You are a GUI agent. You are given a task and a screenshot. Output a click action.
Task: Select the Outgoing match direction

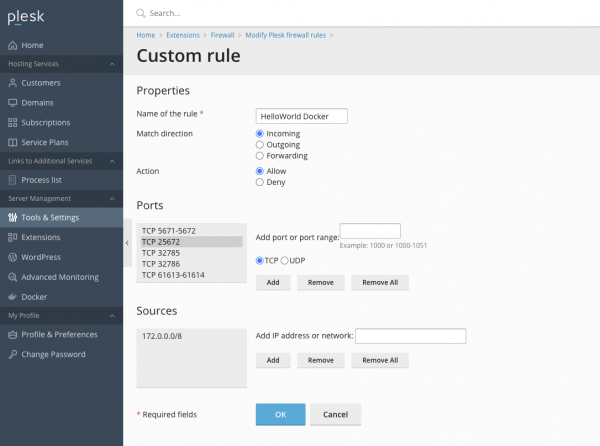point(260,144)
